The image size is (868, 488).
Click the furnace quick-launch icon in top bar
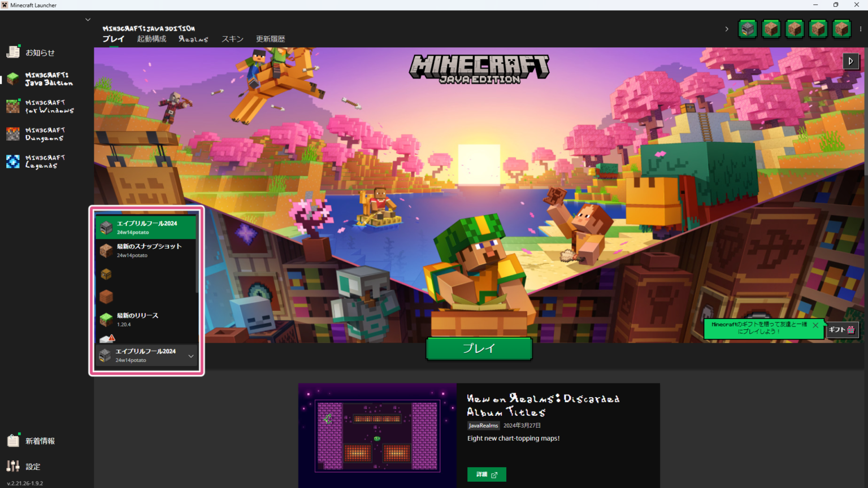coord(748,29)
